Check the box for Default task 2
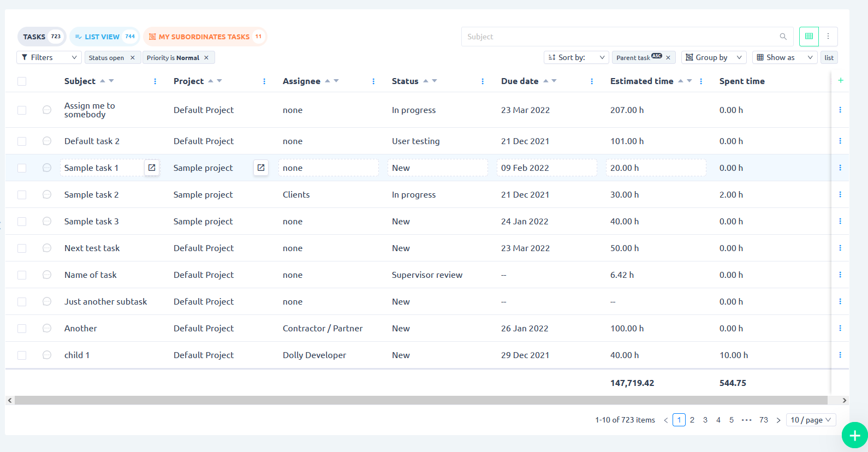The height and width of the screenshot is (452, 868). point(22,141)
